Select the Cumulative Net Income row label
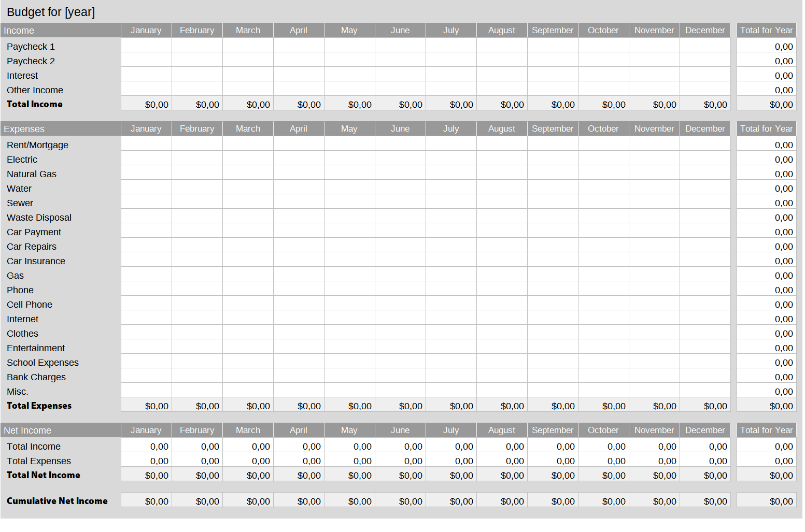This screenshot has height=532, width=805. 57,500
